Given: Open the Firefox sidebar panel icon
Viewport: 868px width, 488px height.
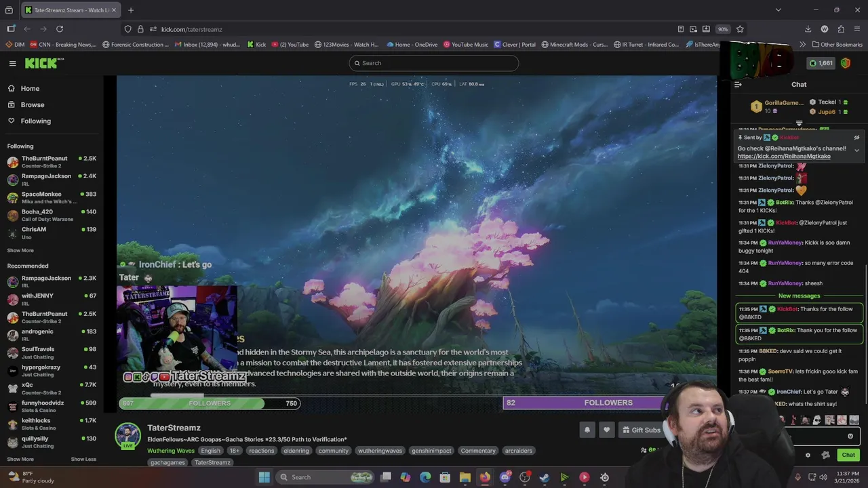Looking at the screenshot, I should (x=11, y=29).
